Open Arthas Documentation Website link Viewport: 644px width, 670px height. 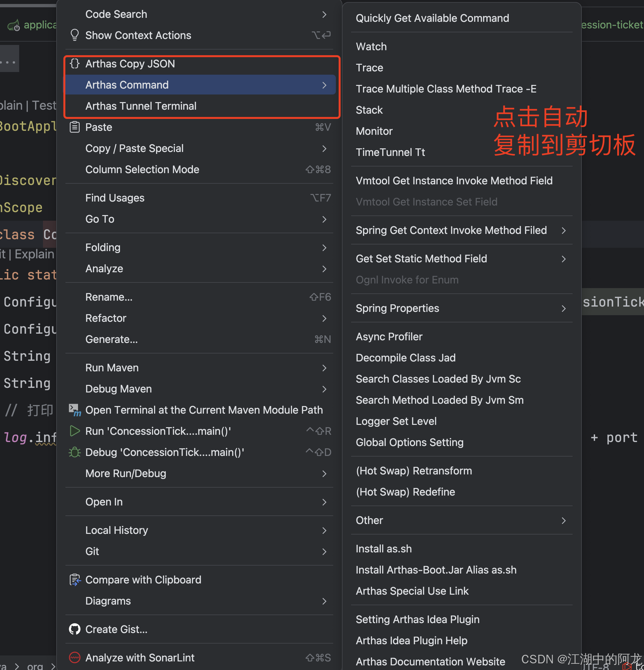(x=430, y=661)
